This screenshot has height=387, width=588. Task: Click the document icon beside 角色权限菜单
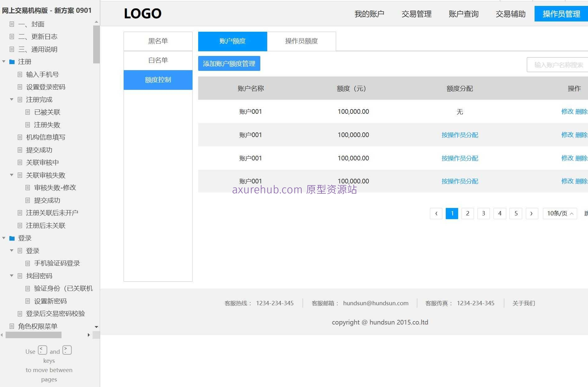pos(12,326)
